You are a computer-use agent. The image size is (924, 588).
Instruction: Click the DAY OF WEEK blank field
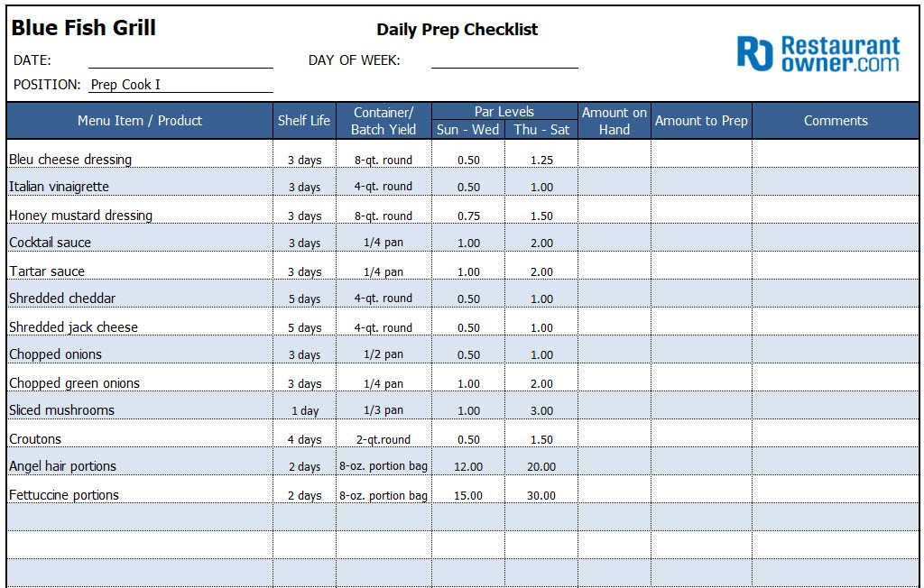[504, 60]
